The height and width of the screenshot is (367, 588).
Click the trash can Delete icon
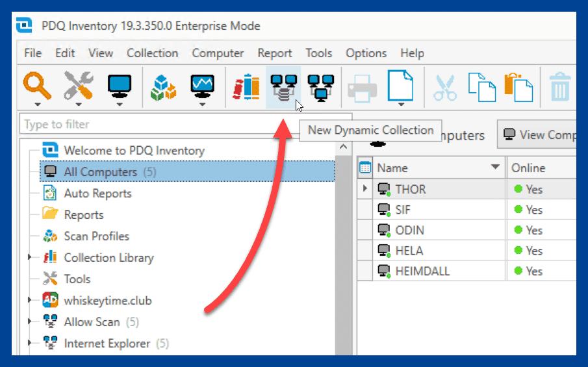pos(560,87)
